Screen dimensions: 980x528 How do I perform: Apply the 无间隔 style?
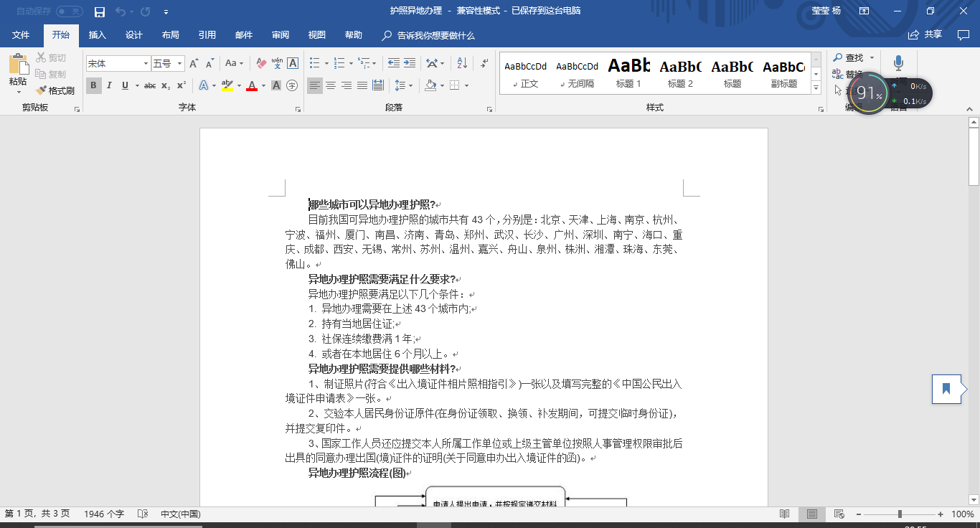578,72
